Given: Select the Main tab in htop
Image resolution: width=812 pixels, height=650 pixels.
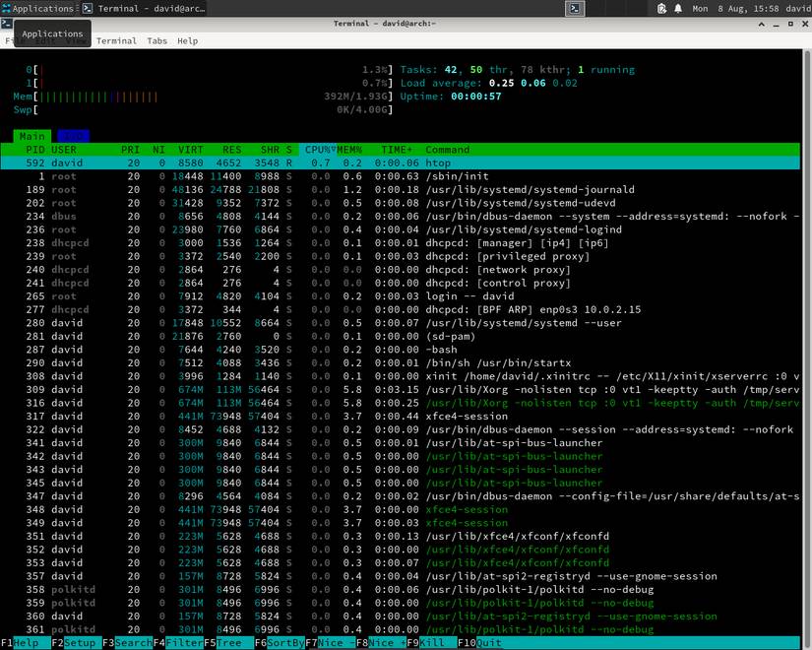Looking at the screenshot, I should (x=31, y=136).
